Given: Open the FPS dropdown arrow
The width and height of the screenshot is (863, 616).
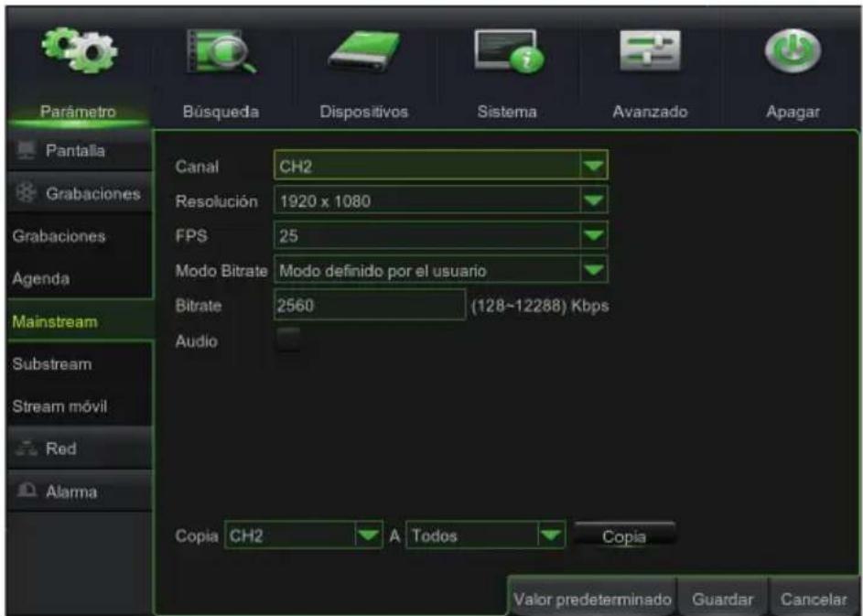Looking at the screenshot, I should [594, 235].
